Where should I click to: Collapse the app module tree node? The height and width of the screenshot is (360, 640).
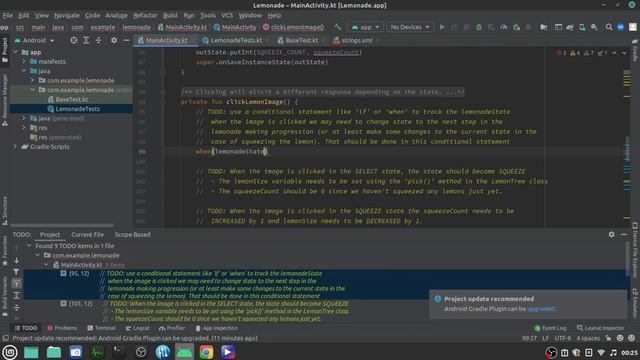16,52
